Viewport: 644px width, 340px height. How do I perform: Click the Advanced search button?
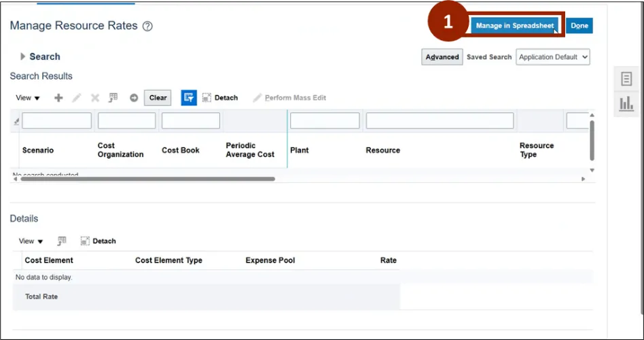click(442, 57)
